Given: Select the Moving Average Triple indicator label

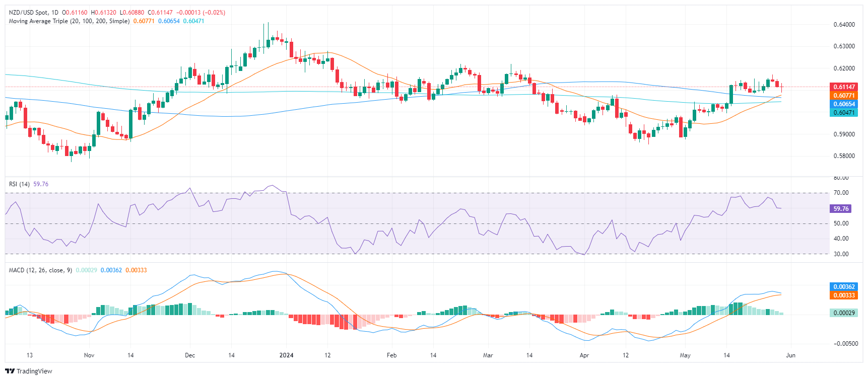Looking at the screenshot, I should [x=69, y=21].
